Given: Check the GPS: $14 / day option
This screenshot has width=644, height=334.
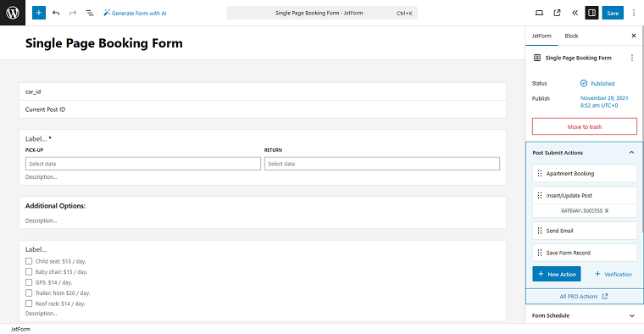Looking at the screenshot, I should click(x=29, y=282).
